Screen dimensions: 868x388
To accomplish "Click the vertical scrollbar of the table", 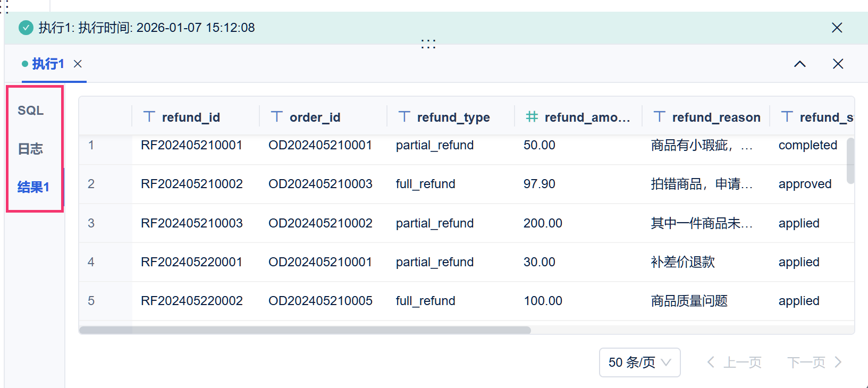I will (x=850, y=161).
